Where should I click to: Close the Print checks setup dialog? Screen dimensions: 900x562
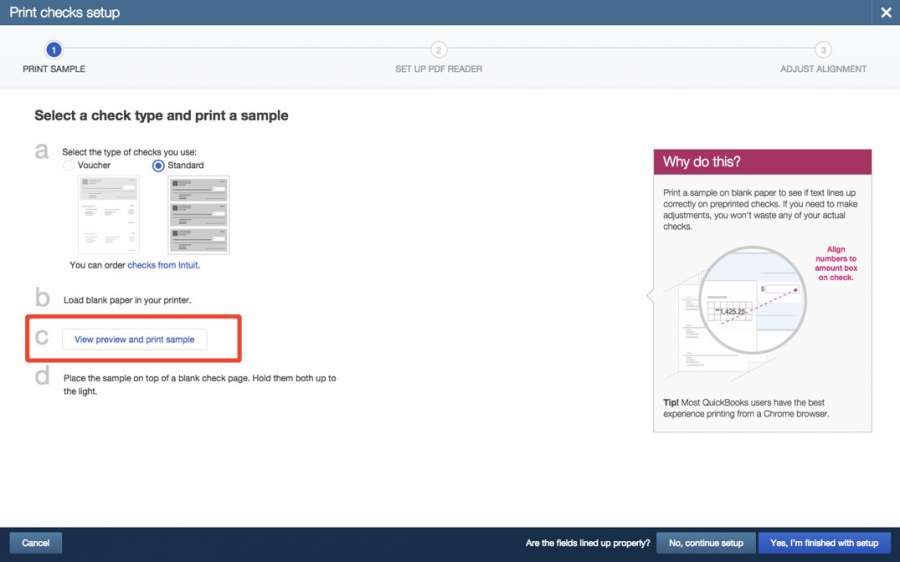tap(885, 13)
